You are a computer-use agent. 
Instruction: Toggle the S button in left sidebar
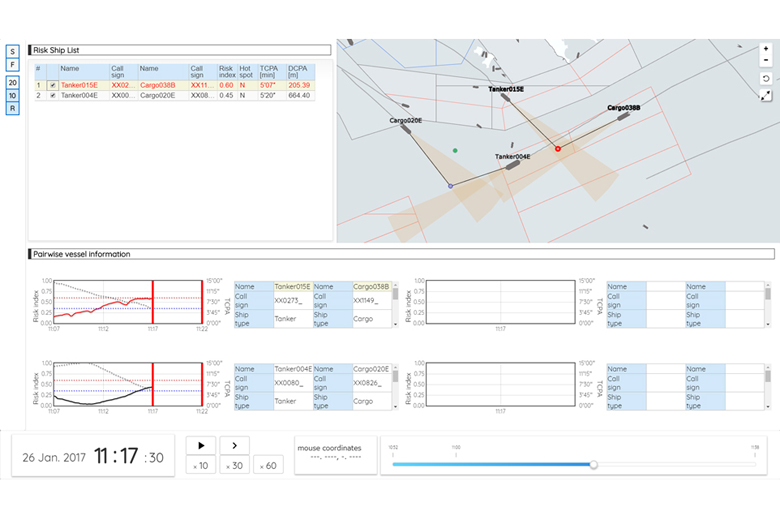13,51
